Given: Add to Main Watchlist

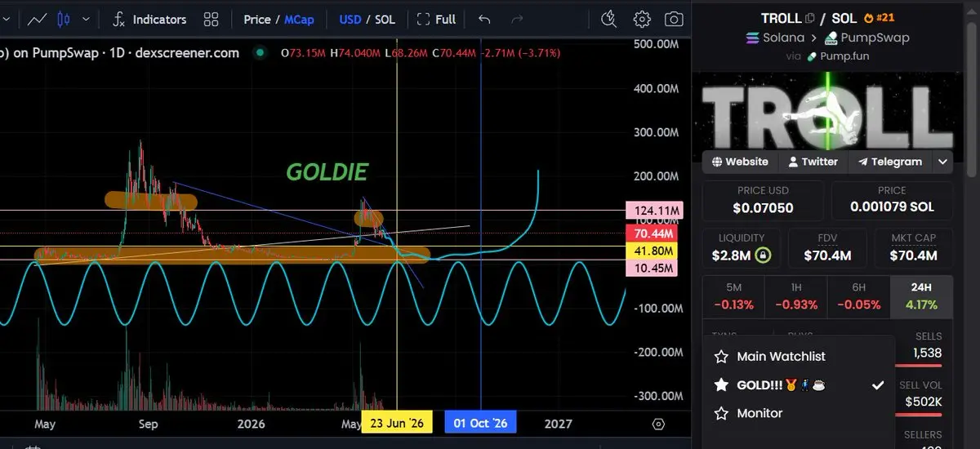Looking at the screenshot, I should [799, 357].
